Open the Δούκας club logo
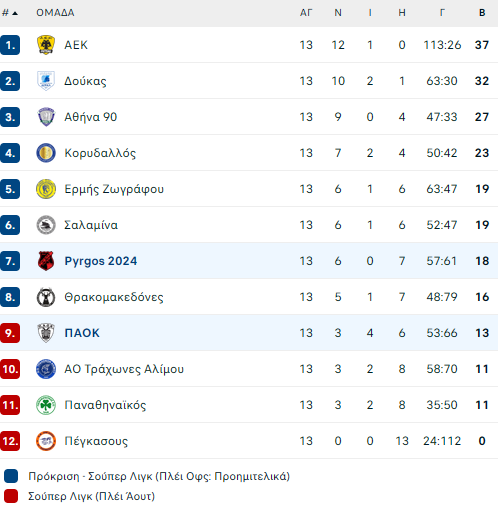 (x=46, y=81)
